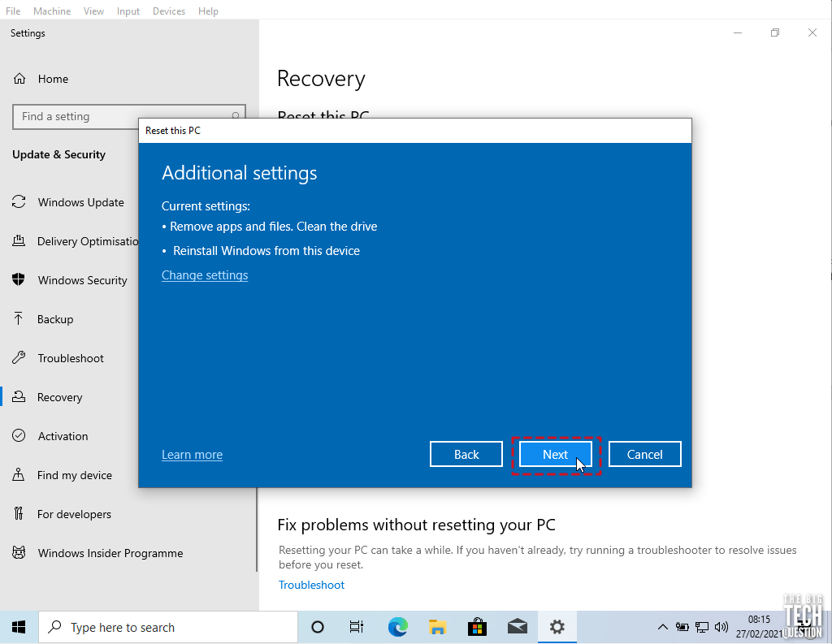Launch Microsoft Edge from the taskbar
Image resolution: width=832 pixels, height=644 pixels.
[x=397, y=627]
